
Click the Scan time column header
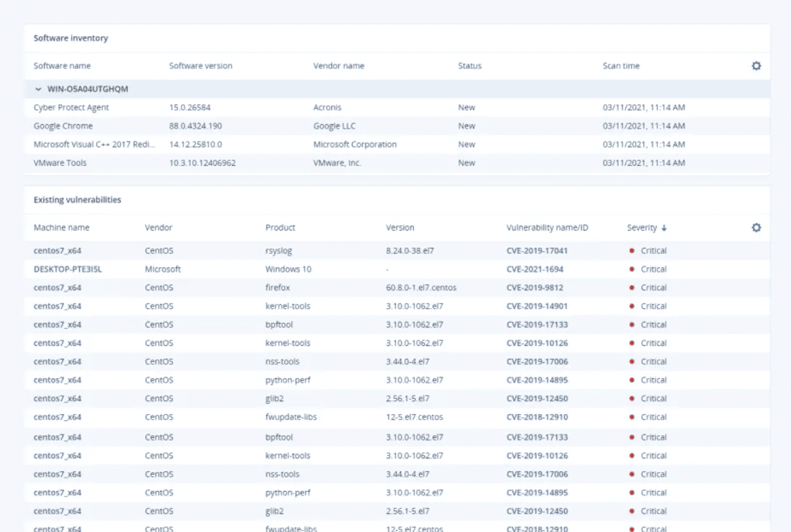[x=621, y=65]
